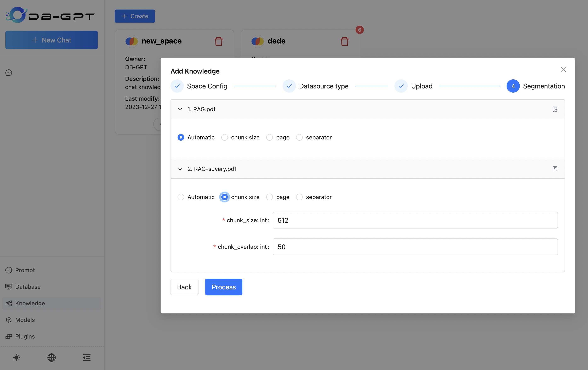
Task: Select separator radio for RAG-suvery.pdf
Action: [299, 197]
